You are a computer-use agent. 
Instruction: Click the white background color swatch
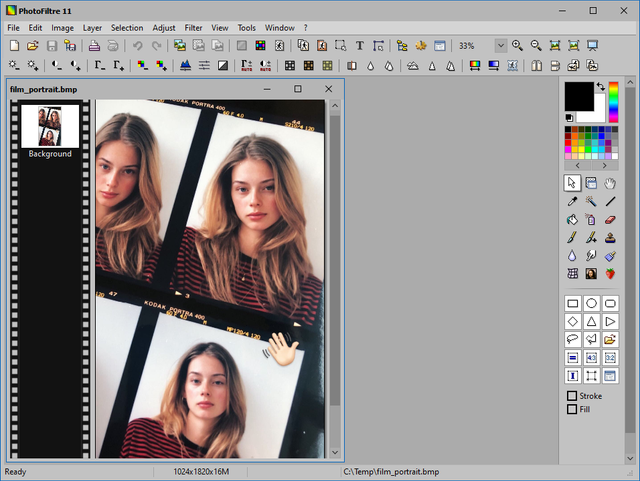click(x=596, y=115)
